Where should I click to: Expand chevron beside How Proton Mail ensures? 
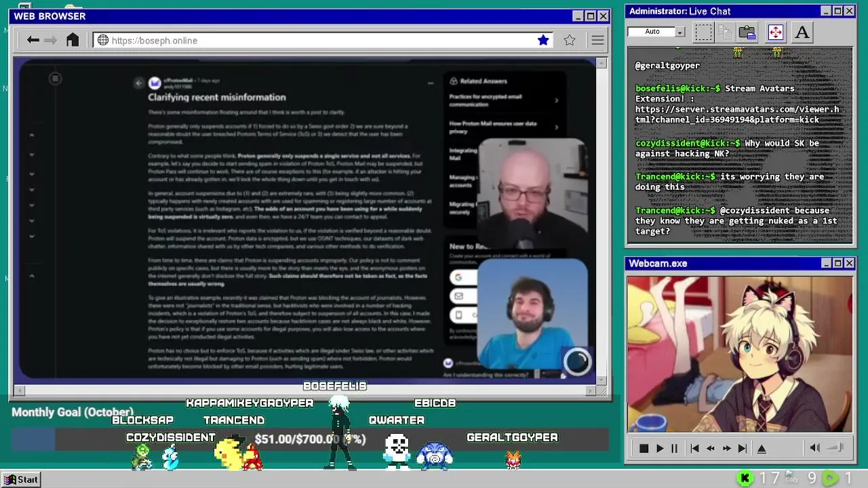click(x=557, y=127)
